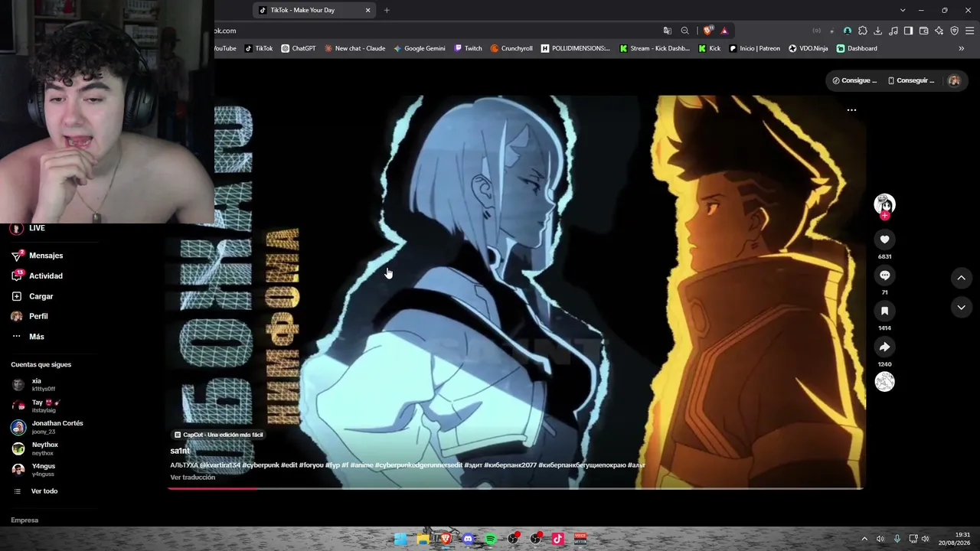Open Discord from the taskbar
The height and width of the screenshot is (551, 980).
click(469, 539)
